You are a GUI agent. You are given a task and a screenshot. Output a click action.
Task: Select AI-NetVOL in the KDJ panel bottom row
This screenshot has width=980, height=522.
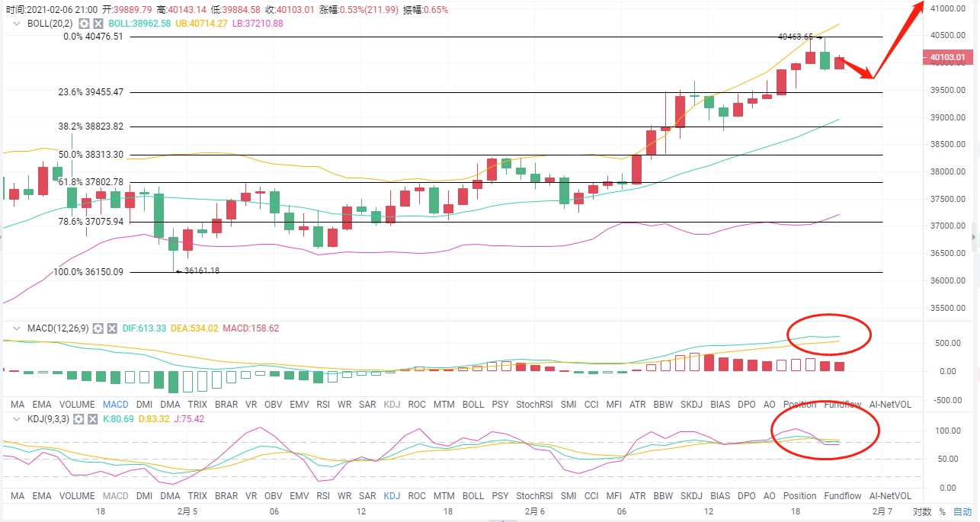point(889,495)
